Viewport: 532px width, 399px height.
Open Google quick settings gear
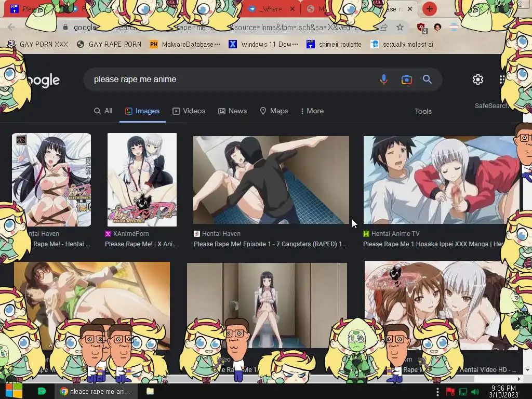coord(478,79)
